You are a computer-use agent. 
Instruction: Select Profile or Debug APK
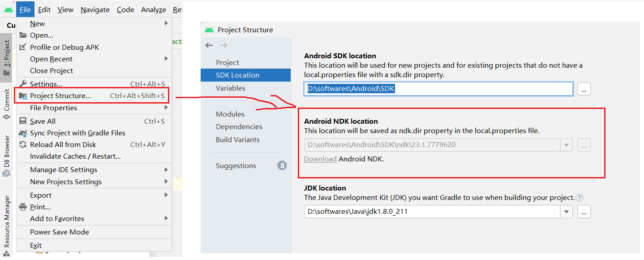(x=94, y=47)
